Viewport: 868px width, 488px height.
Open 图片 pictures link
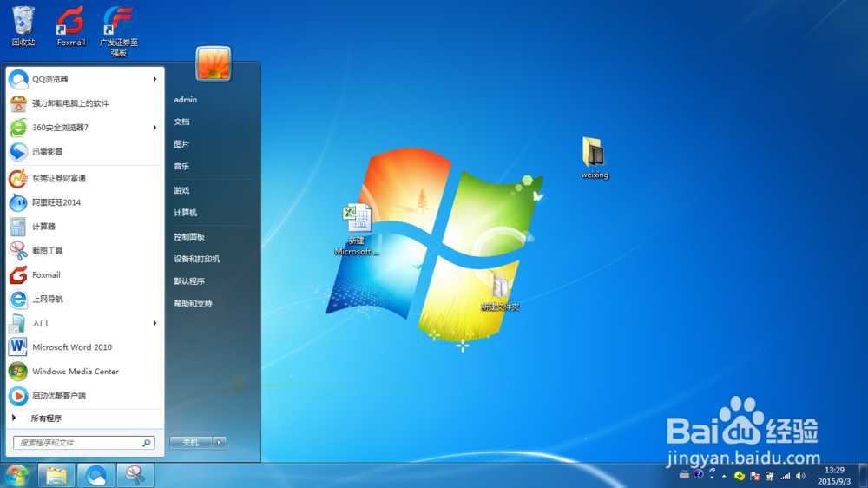181,144
